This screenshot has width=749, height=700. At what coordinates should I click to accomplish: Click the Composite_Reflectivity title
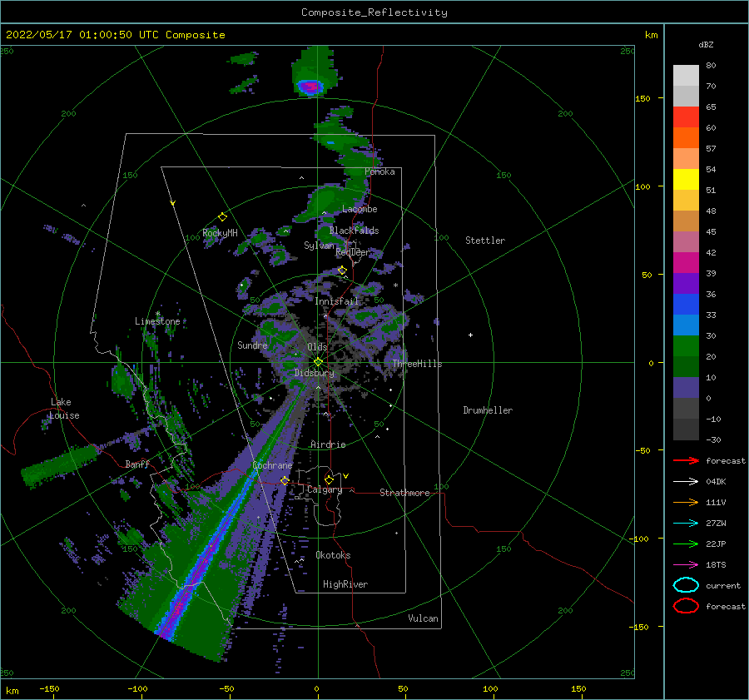pyautogui.click(x=374, y=12)
